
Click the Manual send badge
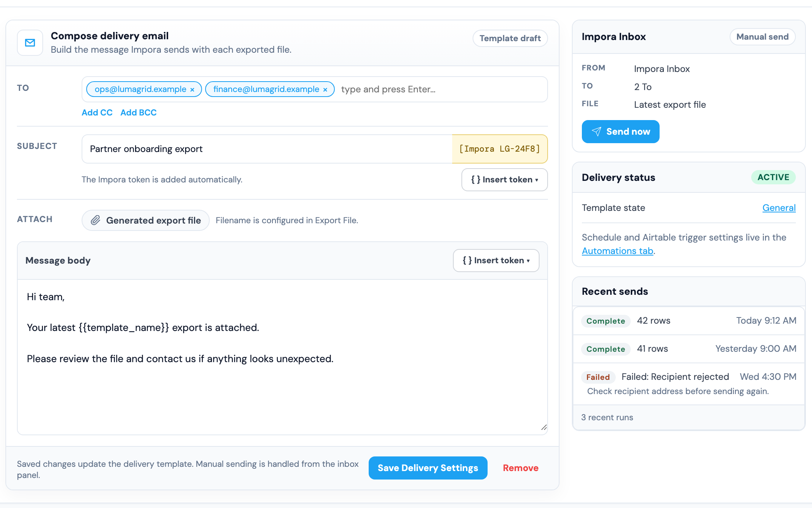[762, 37]
